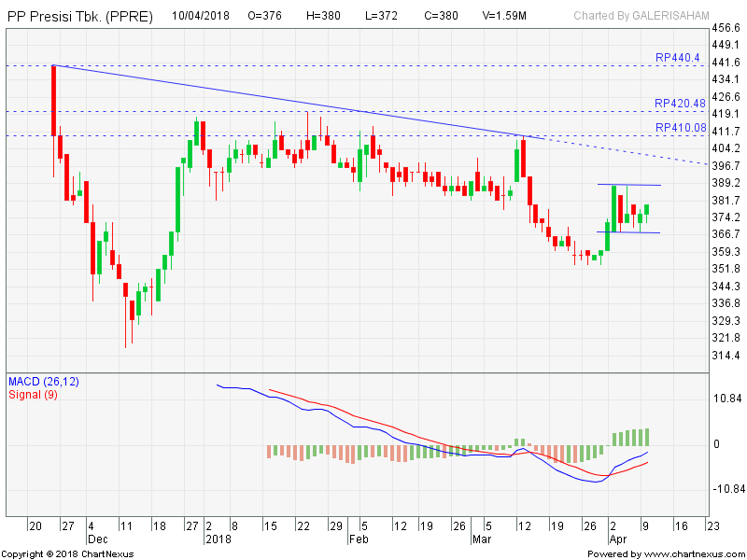Click the Feb month marker on time axis
Screen dimensions: 747x560
358,539
